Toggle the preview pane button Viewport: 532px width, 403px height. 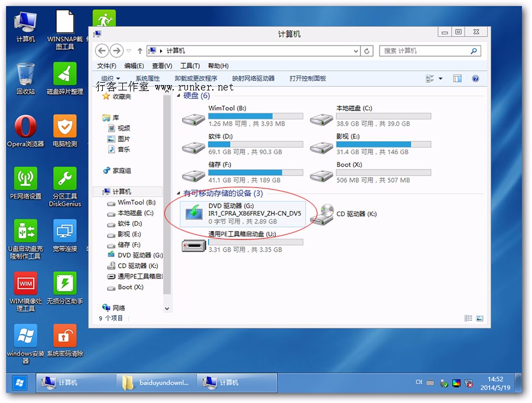click(x=457, y=79)
